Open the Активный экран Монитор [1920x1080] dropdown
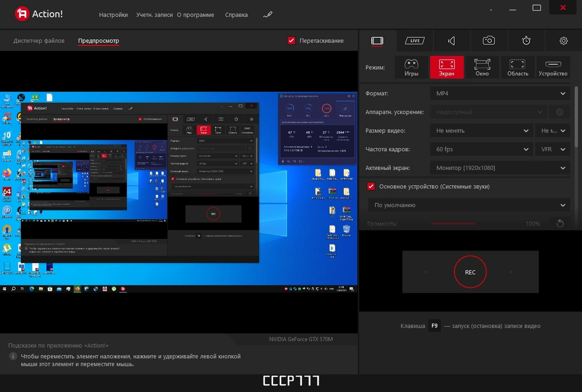The width and height of the screenshot is (582, 392). [x=500, y=168]
